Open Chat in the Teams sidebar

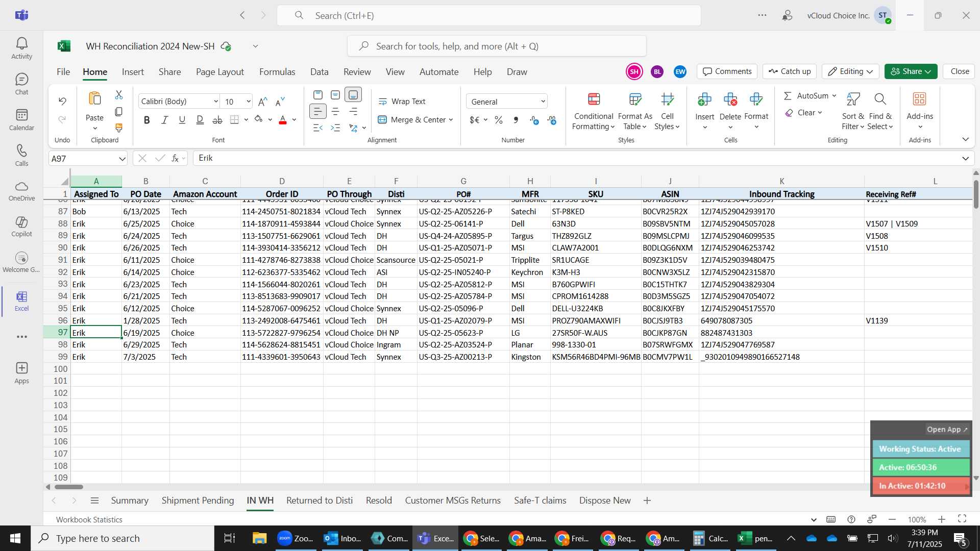click(x=21, y=84)
